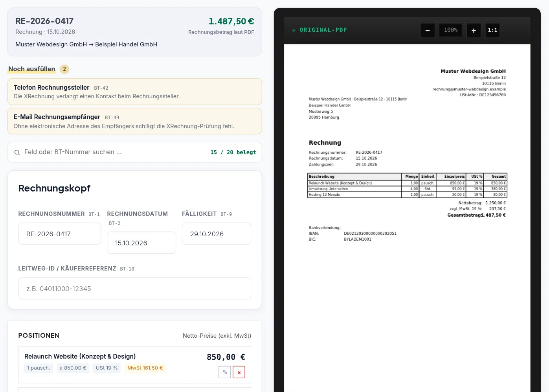Click the IBAN 'DE02120300000000202051' in the PDF
This screenshot has width=549, height=392.
pyautogui.click(x=370, y=234)
